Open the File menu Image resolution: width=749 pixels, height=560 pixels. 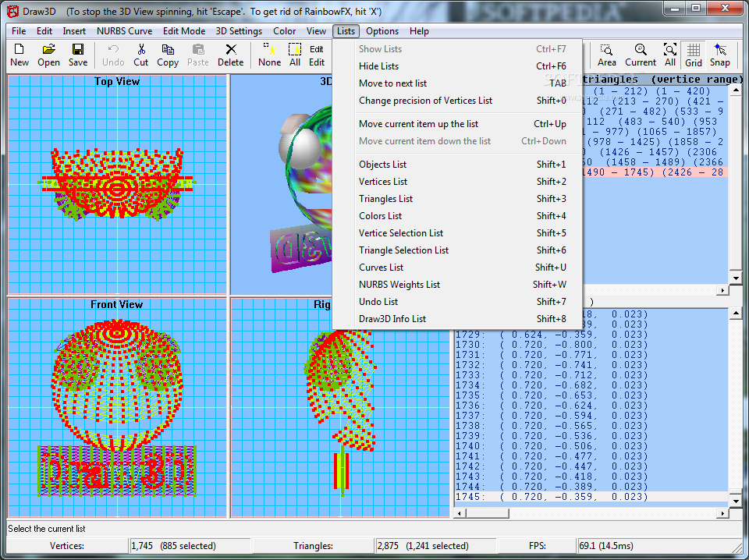(19, 31)
